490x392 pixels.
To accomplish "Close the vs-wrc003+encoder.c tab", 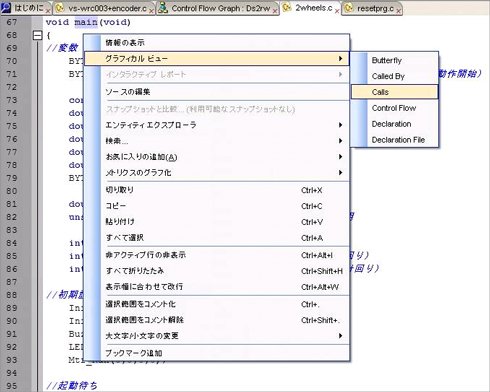I will 151,11.
